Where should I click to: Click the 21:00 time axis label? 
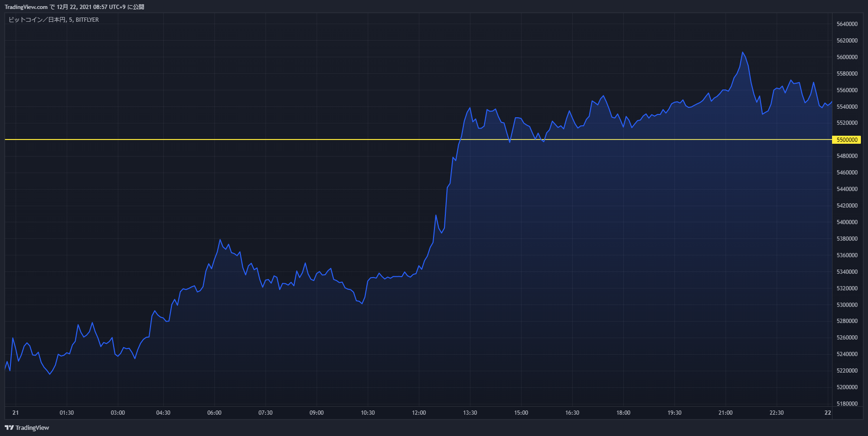(726, 413)
